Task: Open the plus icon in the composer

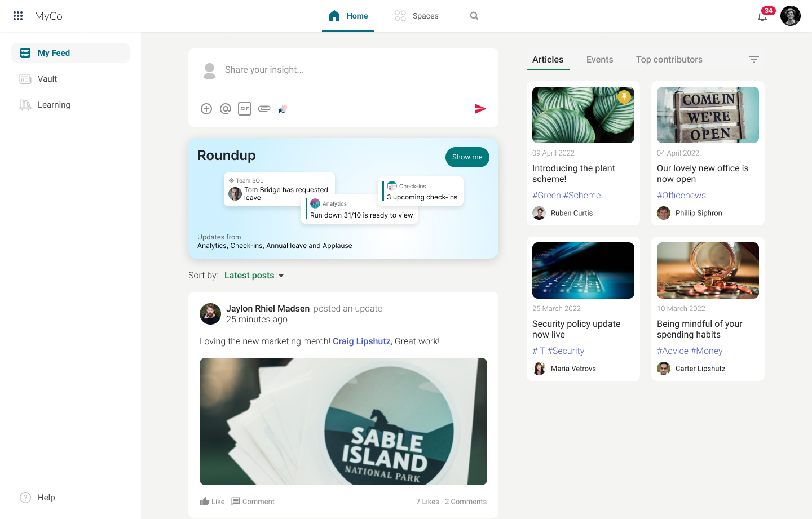Action: coord(206,109)
